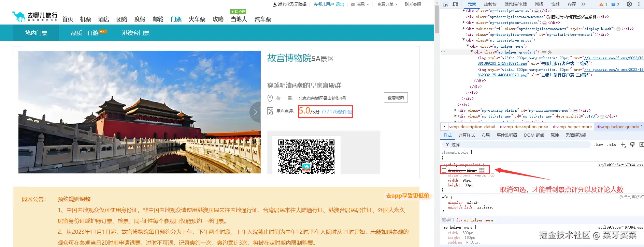Click the review pencil icon beside 用户点评
The width and height of the screenshot is (644, 247).
270,111
